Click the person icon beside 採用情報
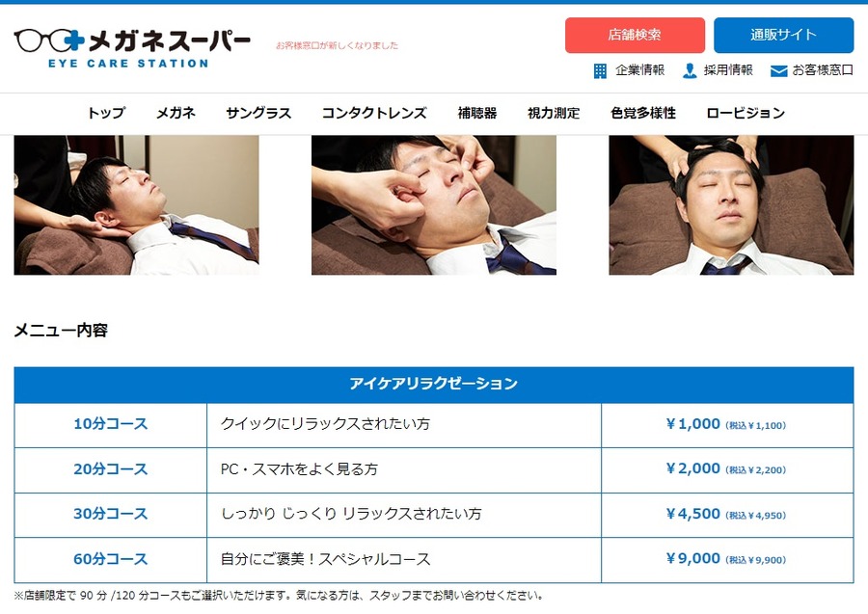868x614 pixels. click(690, 70)
